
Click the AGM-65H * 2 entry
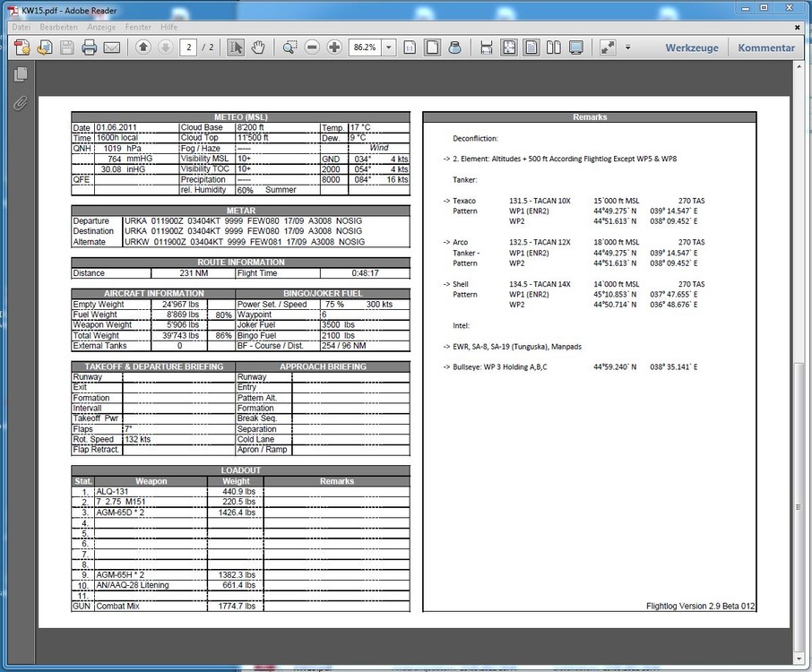(x=120, y=574)
